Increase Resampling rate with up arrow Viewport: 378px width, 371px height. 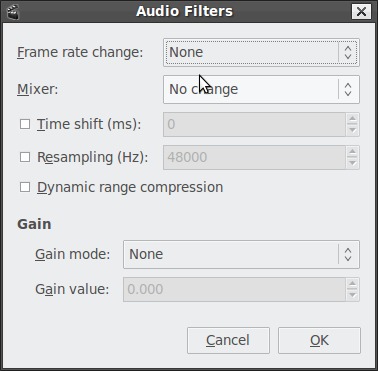tap(353, 152)
